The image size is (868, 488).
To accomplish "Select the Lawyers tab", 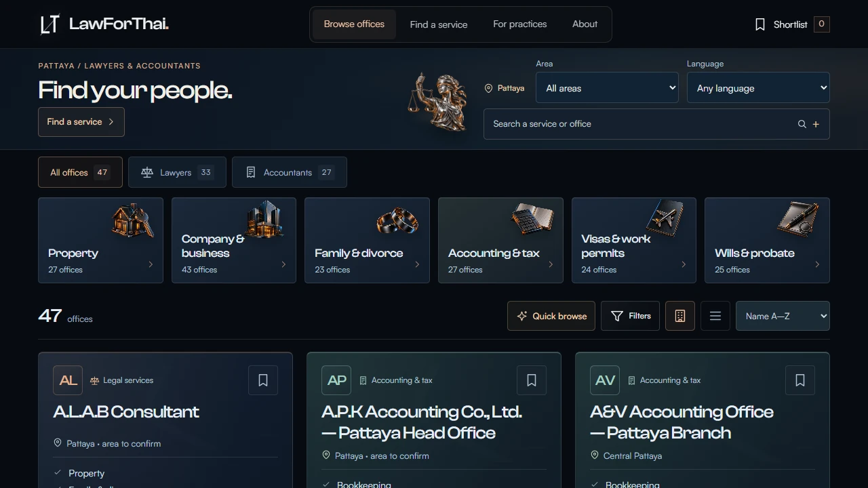I will (177, 172).
